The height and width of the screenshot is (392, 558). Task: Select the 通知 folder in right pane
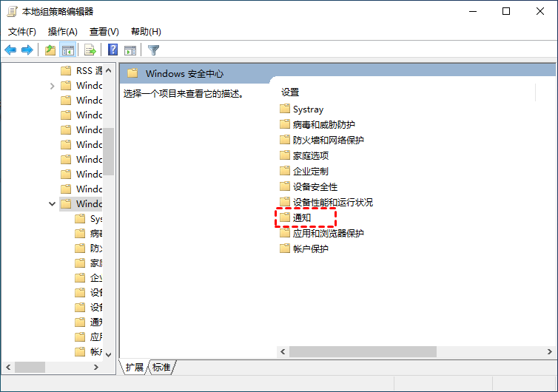(x=295, y=217)
